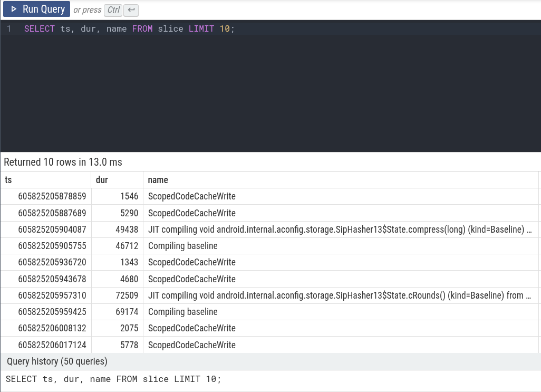Click timestamp 605825206008132 cell

pos(52,328)
